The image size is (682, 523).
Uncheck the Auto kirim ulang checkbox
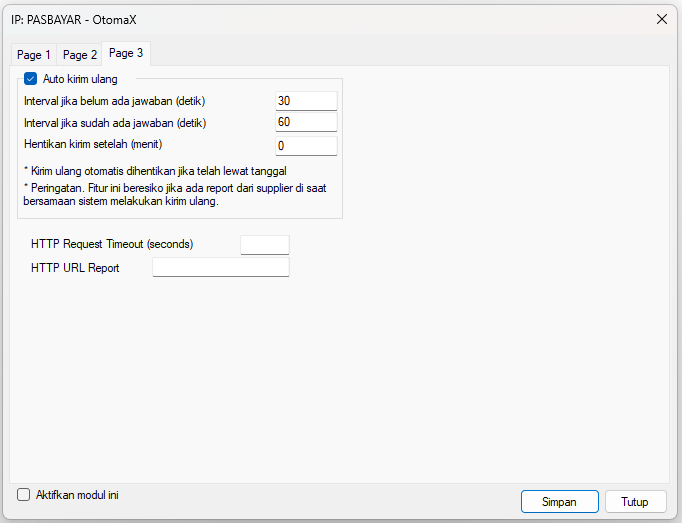pyautogui.click(x=30, y=79)
